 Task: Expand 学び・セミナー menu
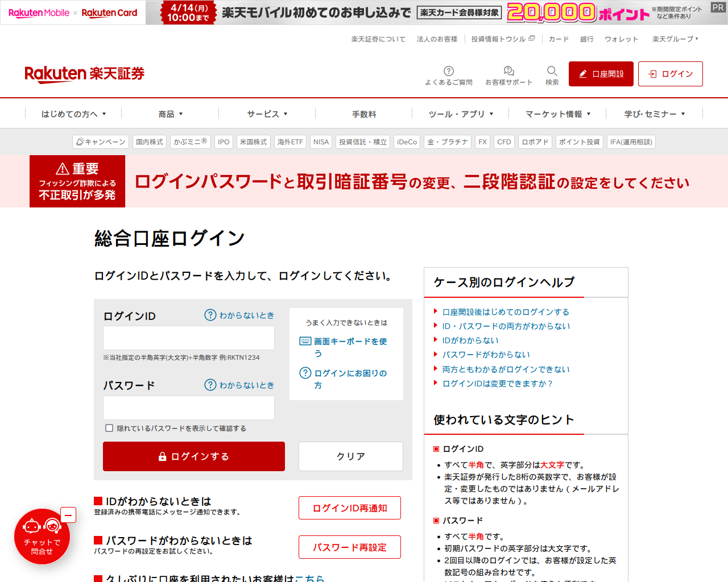click(x=655, y=114)
